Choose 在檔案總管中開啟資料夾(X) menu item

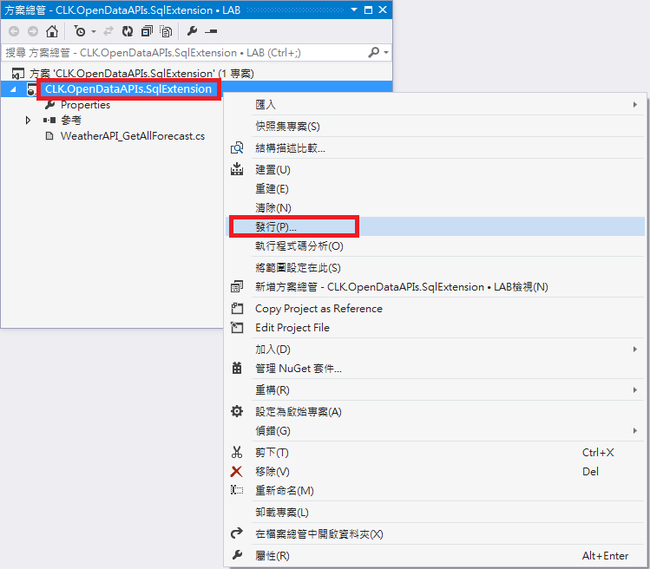click(435, 534)
